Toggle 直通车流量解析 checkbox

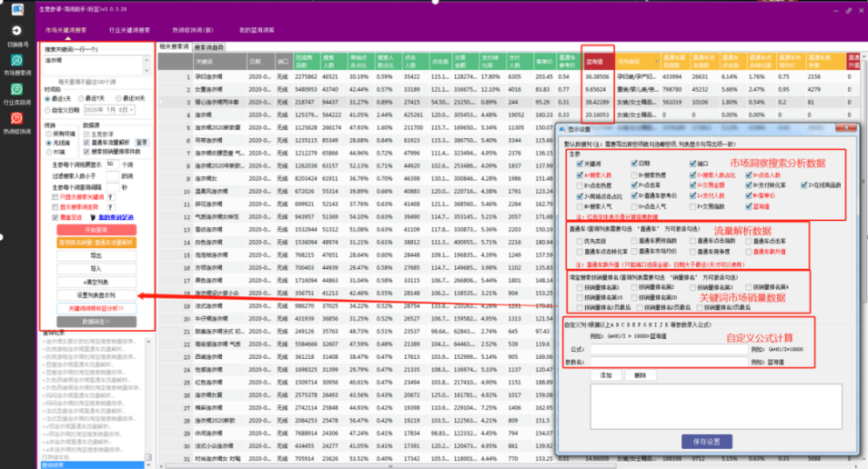point(86,143)
